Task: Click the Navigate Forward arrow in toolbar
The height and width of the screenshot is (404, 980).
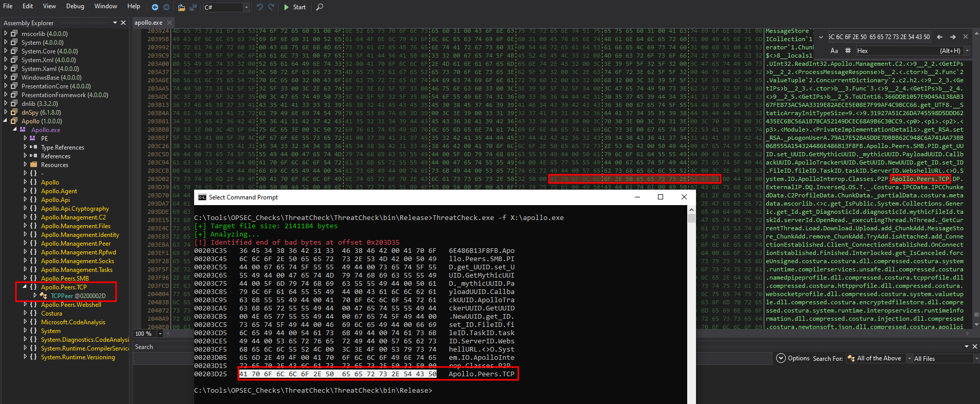Action: click(x=166, y=7)
